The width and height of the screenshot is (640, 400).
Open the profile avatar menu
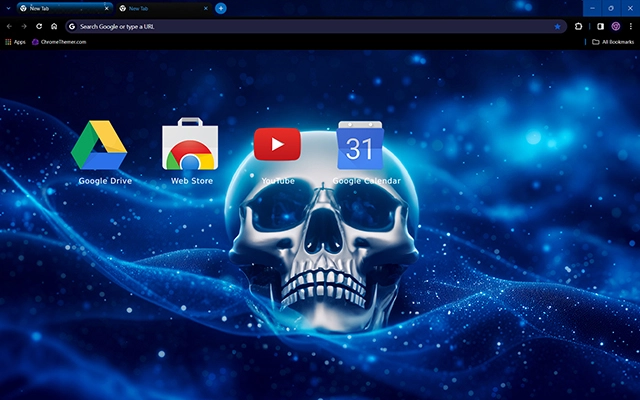[616, 27]
